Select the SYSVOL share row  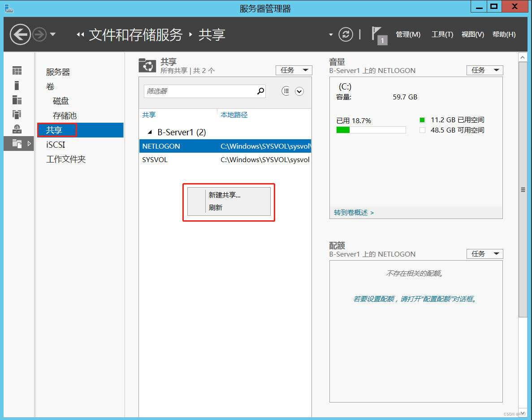pos(225,160)
